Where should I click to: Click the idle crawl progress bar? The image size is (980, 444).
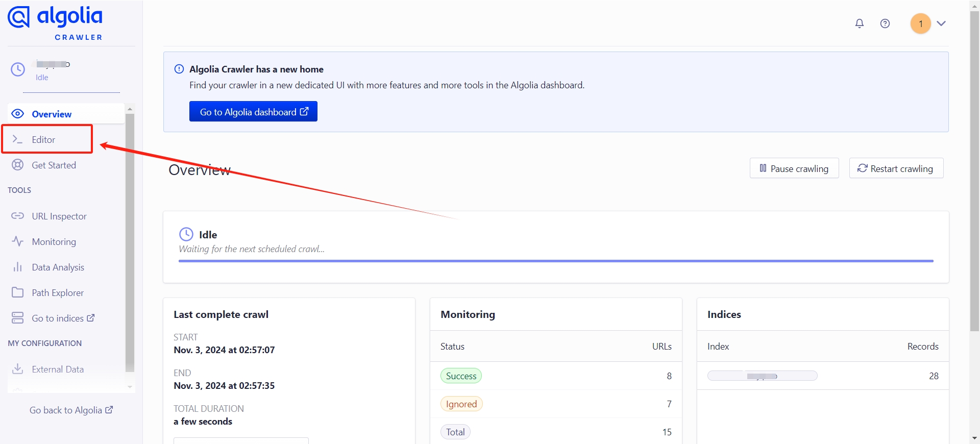(x=556, y=261)
